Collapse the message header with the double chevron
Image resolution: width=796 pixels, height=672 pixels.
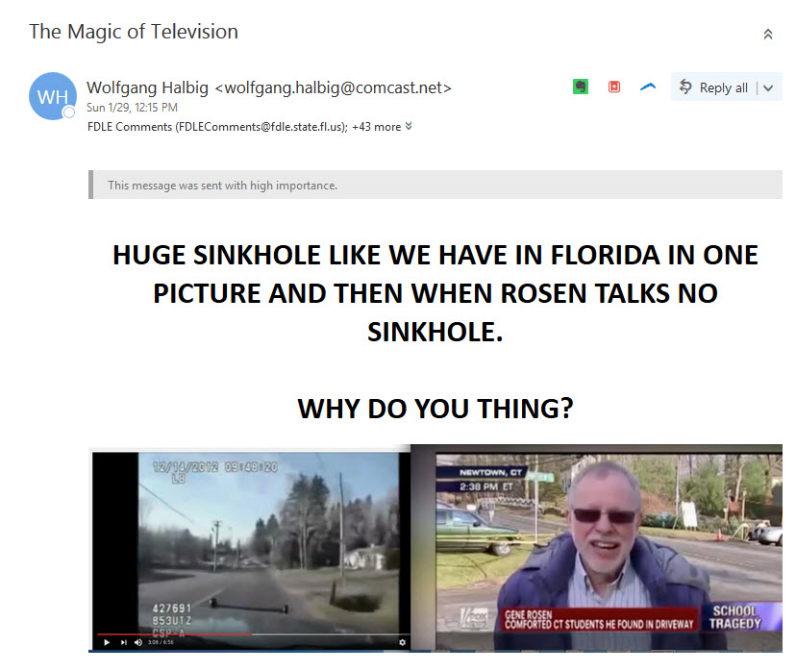pyautogui.click(x=767, y=35)
